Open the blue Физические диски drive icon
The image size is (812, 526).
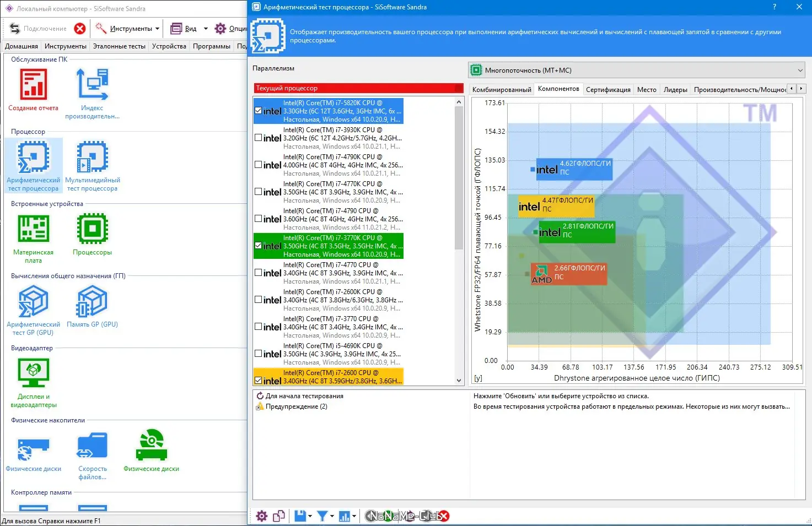pyautogui.click(x=34, y=448)
